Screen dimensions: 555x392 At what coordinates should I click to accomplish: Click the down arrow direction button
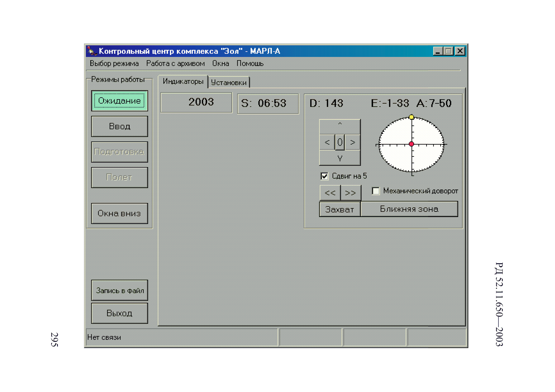point(340,158)
